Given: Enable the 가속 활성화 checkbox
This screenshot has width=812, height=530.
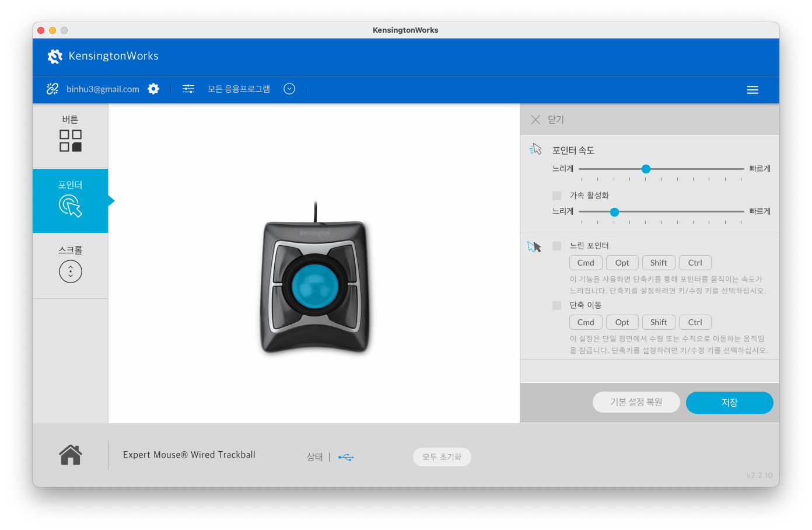Looking at the screenshot, I should click(x=556, y=196).
